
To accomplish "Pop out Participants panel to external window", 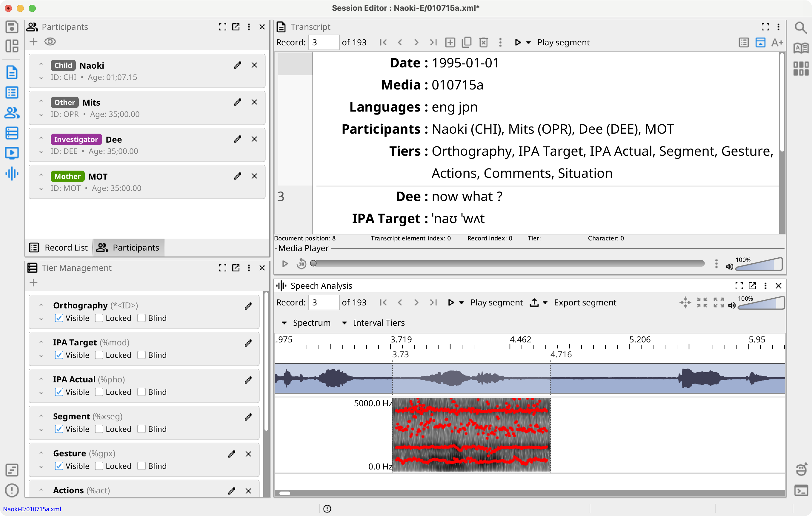I will point(236,27).
